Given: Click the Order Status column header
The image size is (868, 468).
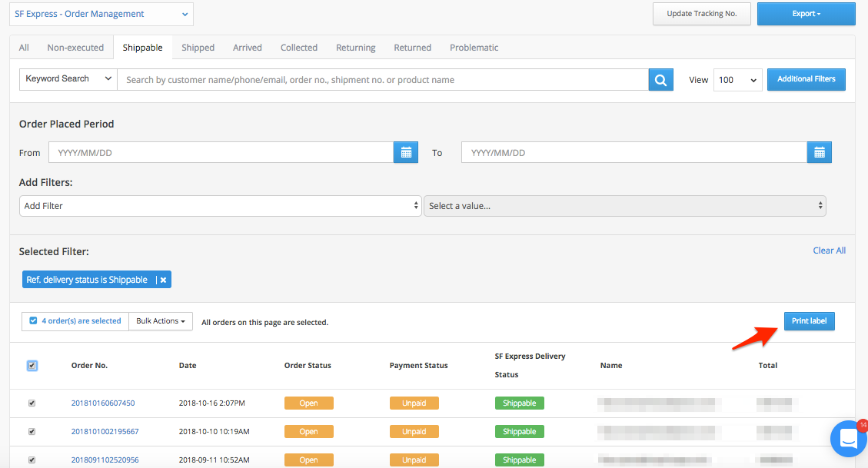Looking at the screenshot, I should click(x=308, y=366).
